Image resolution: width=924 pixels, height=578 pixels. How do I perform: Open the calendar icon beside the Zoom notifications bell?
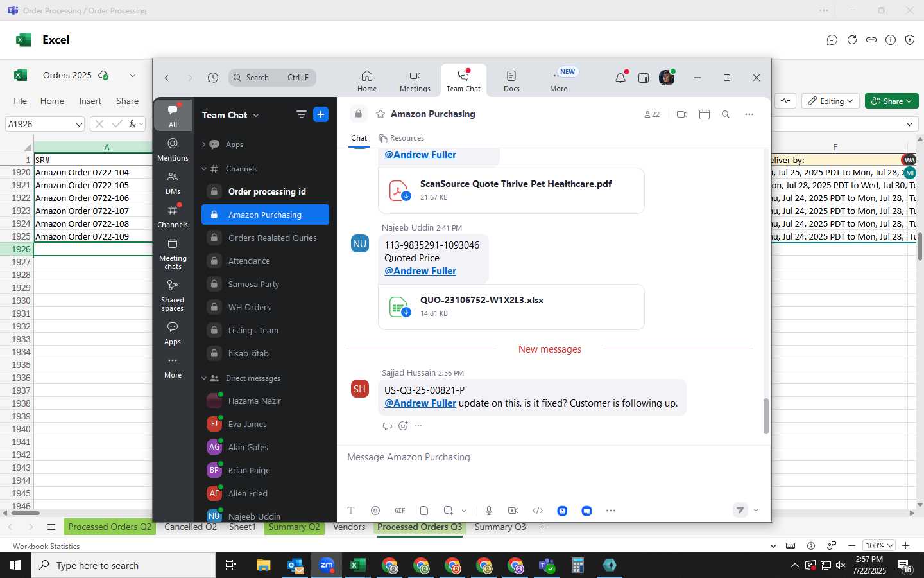(644, 78)
